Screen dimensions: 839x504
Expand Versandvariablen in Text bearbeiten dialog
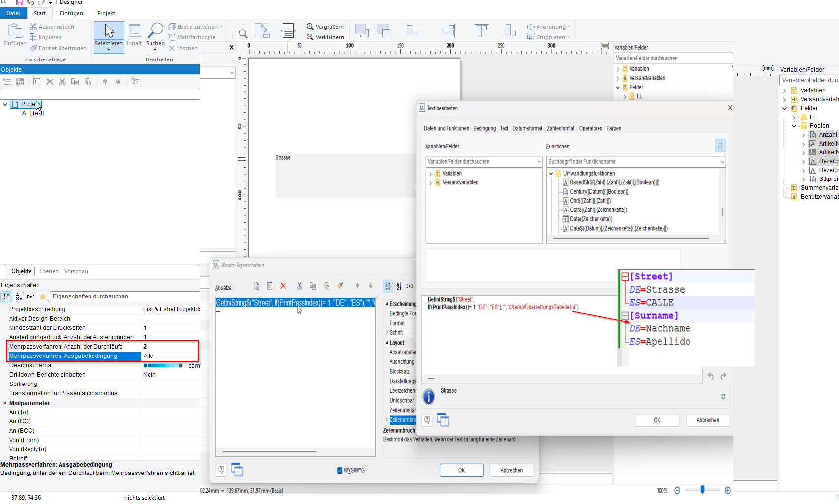tap(430, 183)
